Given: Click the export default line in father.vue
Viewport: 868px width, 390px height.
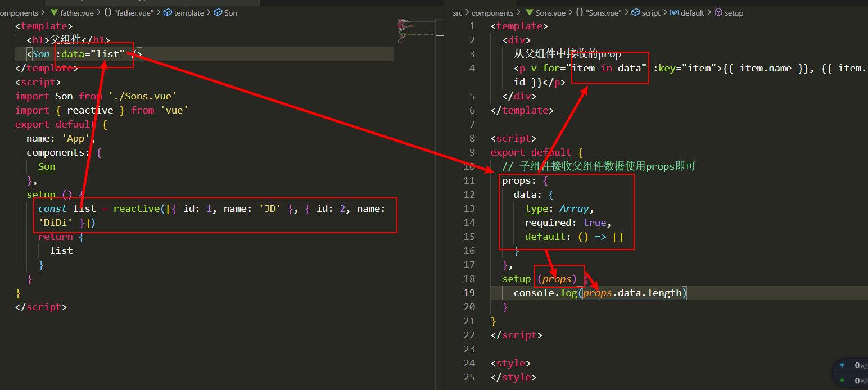Looking at the screenshot, I should click(x=61, y=124).
